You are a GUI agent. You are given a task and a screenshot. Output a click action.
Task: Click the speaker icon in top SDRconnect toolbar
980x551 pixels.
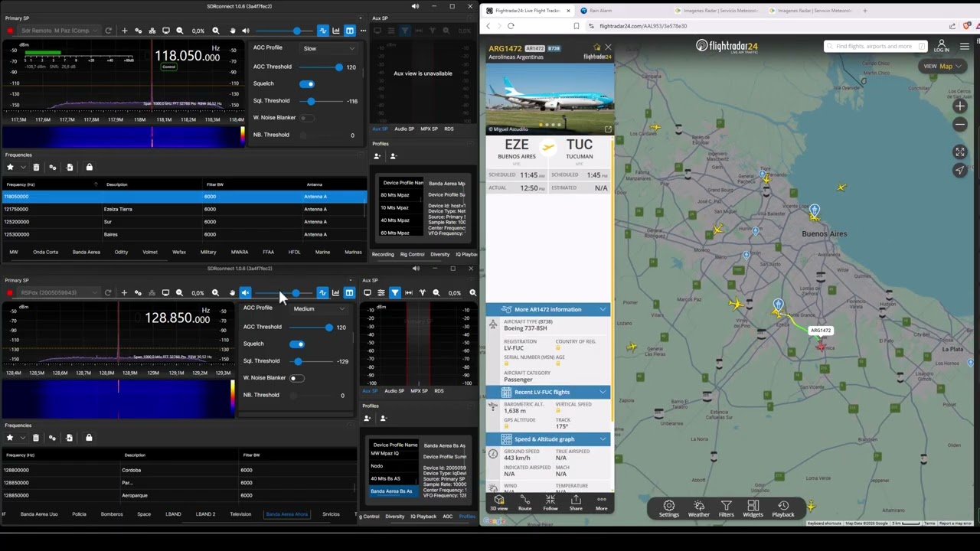(246, 31)
